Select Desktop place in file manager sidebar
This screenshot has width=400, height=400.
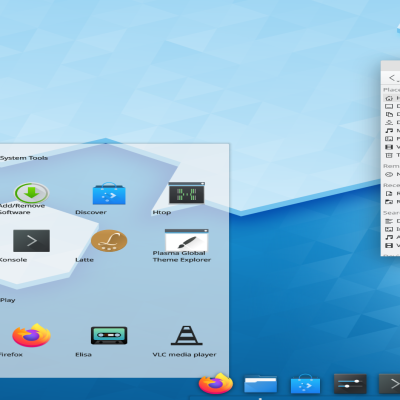point(391,106)
